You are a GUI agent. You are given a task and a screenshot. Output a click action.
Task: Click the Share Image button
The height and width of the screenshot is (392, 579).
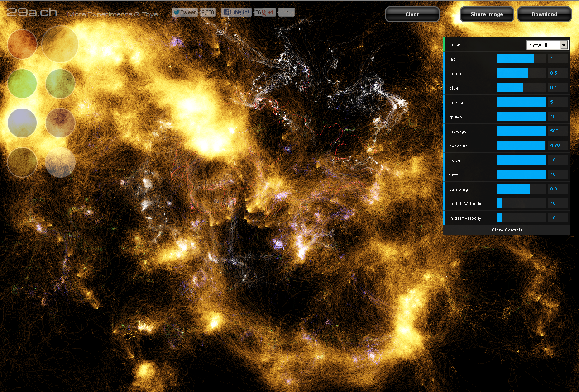click(x=487, y=14)
